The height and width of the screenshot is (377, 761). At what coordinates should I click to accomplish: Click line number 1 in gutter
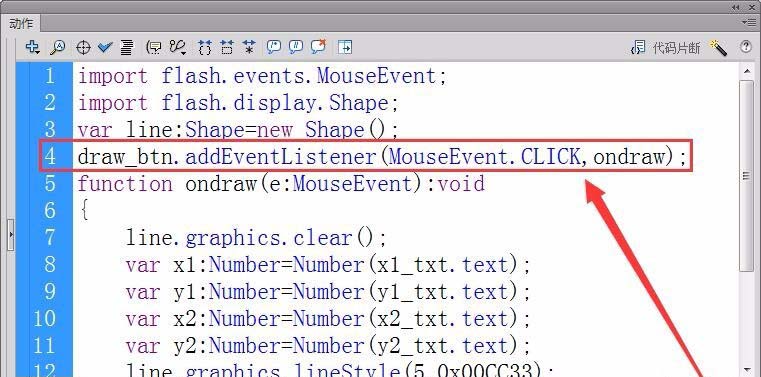50,76
